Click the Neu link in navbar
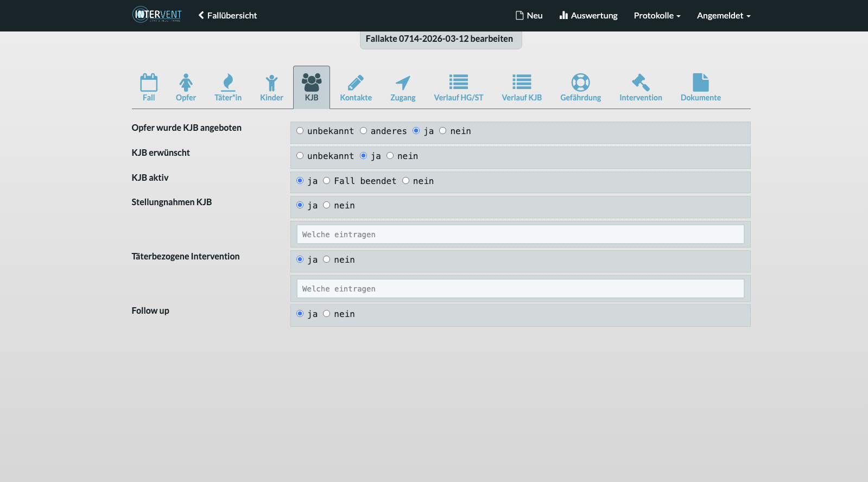 coord(529,16)
